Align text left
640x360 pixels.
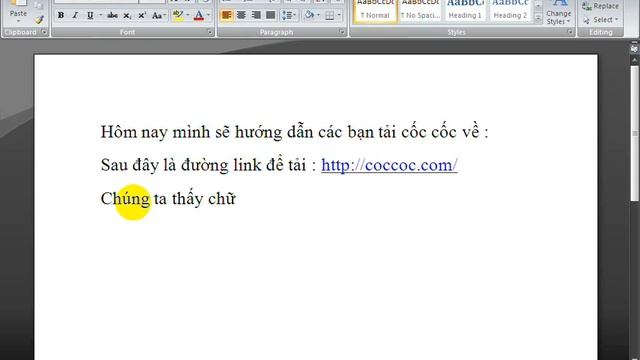click(x=227, y=16)
